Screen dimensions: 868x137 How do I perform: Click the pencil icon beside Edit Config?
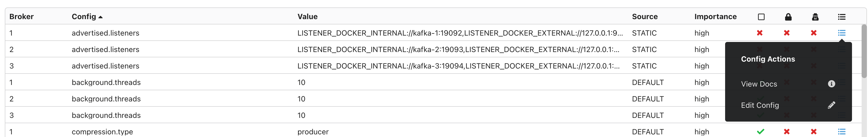(x=831, y=105)
